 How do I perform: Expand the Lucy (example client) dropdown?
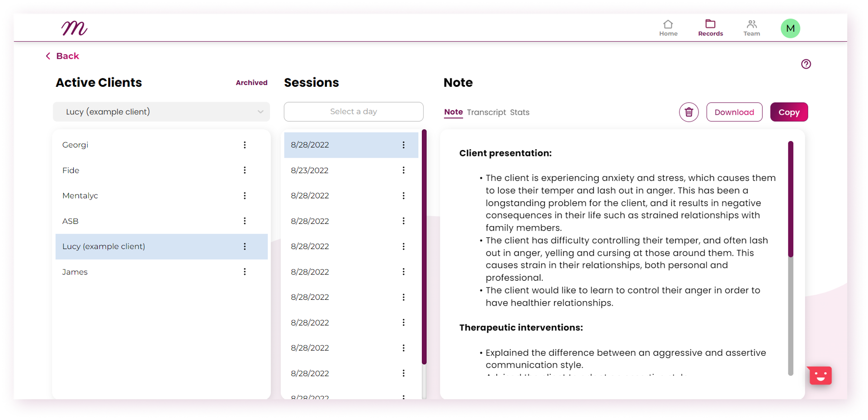[x=161, y=112]
